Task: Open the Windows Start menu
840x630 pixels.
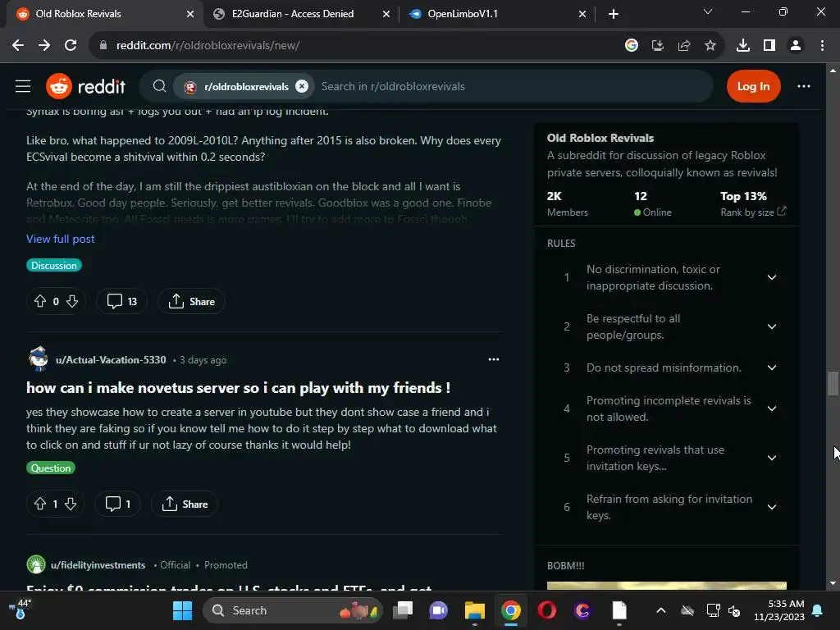Action: pos(182,610)
